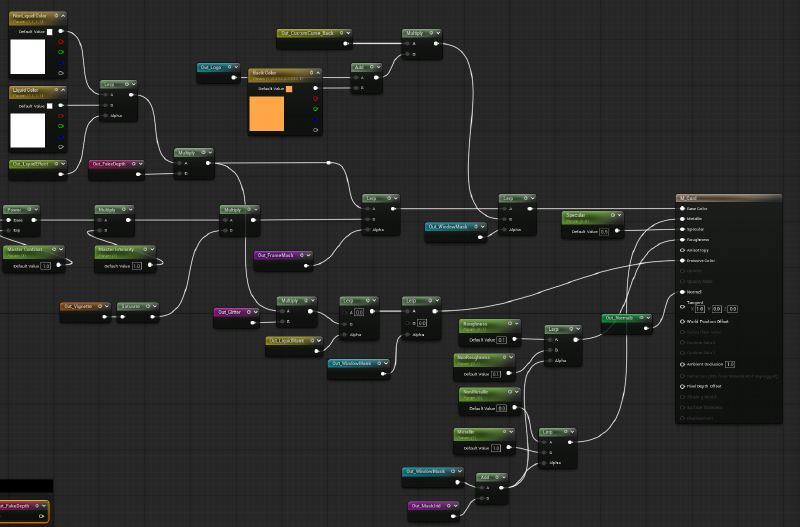Click the Normal input pin on M_Card
The image size is (800, 527).
click(682, 291)
